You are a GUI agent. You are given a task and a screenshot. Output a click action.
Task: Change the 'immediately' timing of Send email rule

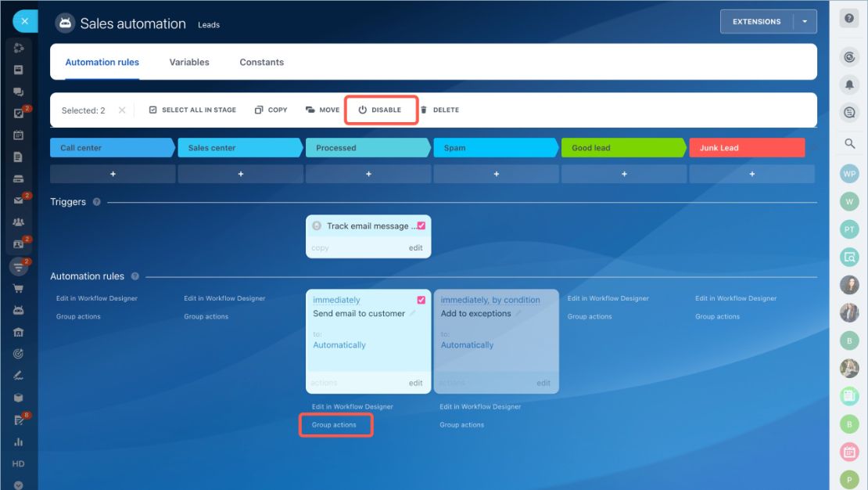tap(336, 300)
